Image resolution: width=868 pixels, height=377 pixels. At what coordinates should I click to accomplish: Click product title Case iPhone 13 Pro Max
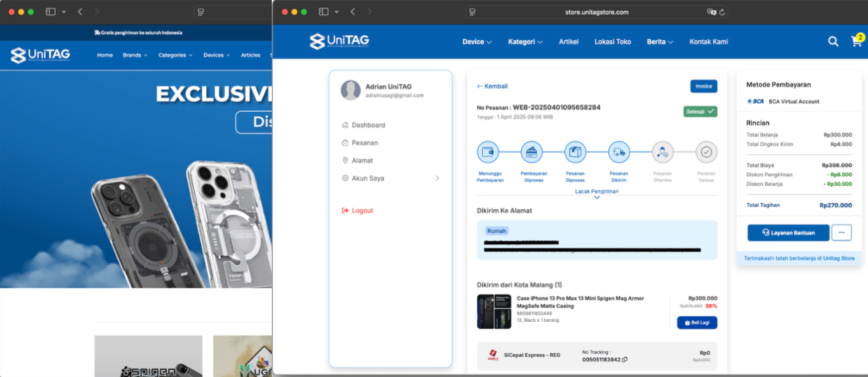[580, 302]
